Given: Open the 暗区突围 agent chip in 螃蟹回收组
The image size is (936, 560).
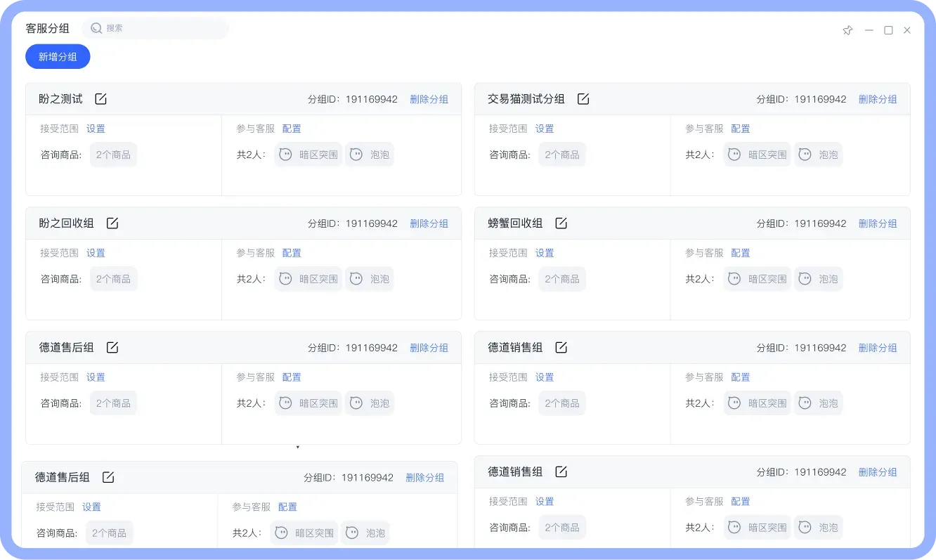Looking at the screenshot, I should [758, 279].
